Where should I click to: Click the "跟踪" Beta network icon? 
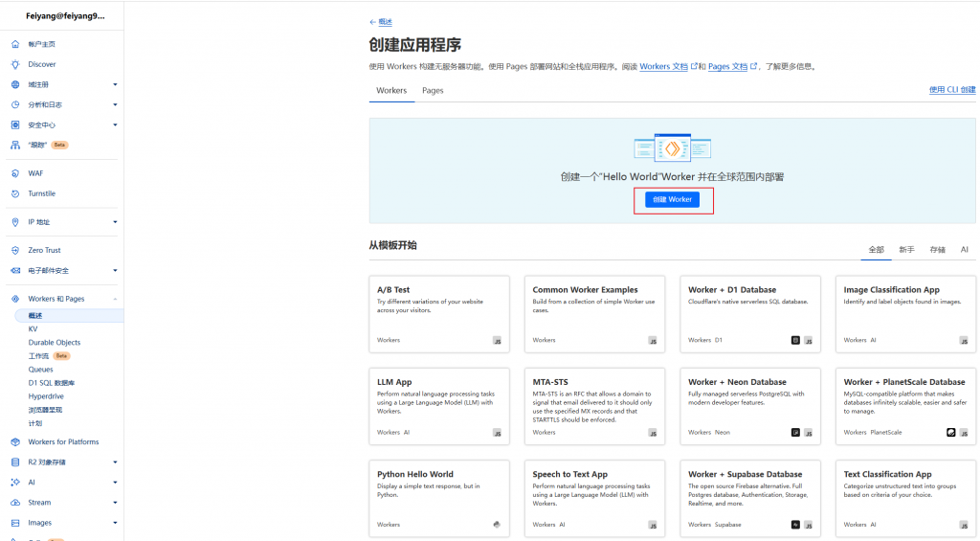[15, 146]
